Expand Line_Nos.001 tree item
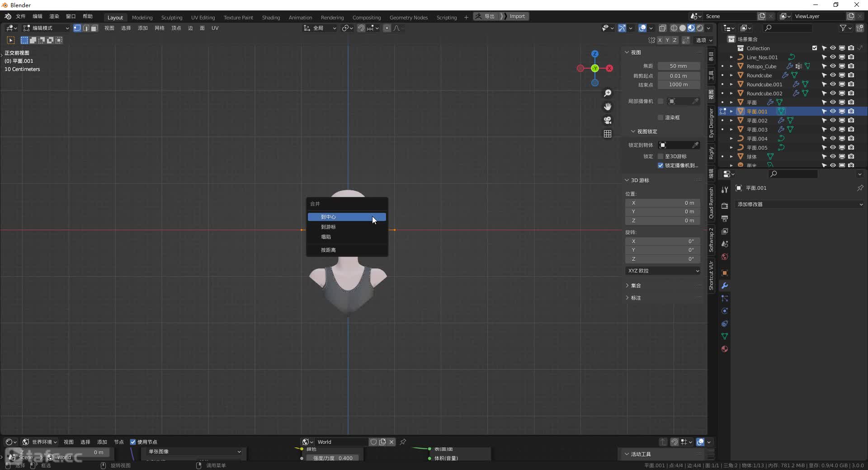This screenshot has width=868, height=470. (731, 57)
